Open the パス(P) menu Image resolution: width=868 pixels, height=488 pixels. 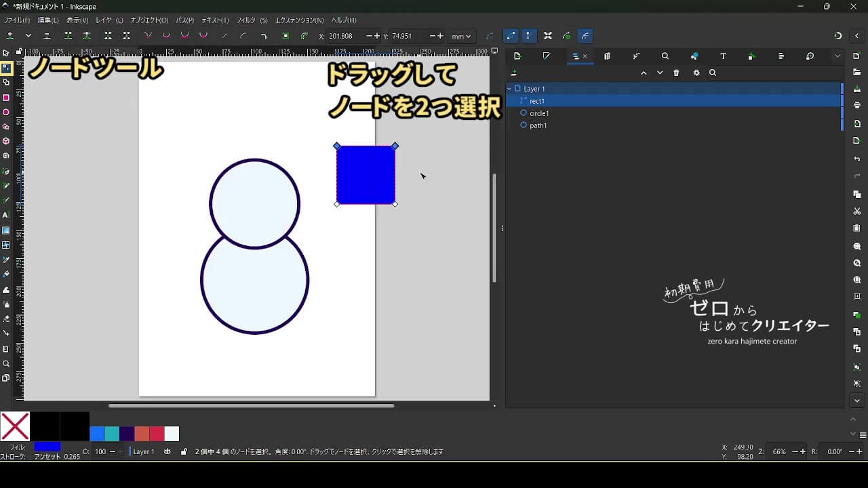(184, 20)
